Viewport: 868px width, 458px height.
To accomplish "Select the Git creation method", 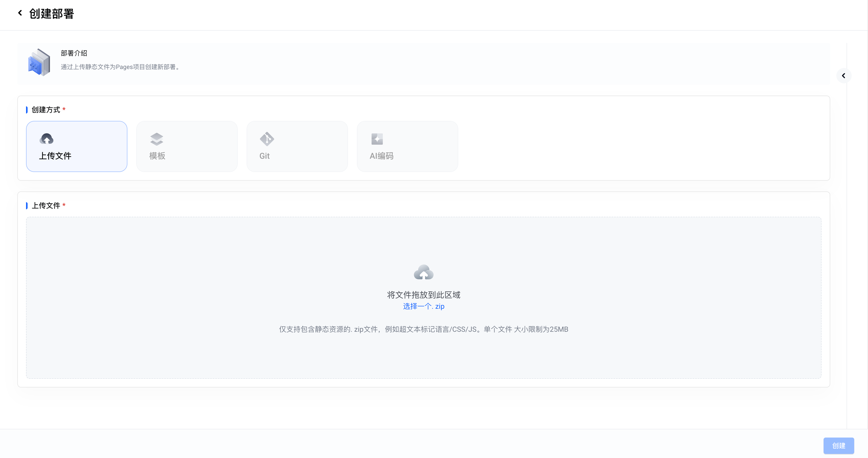I will pos(297,146).
